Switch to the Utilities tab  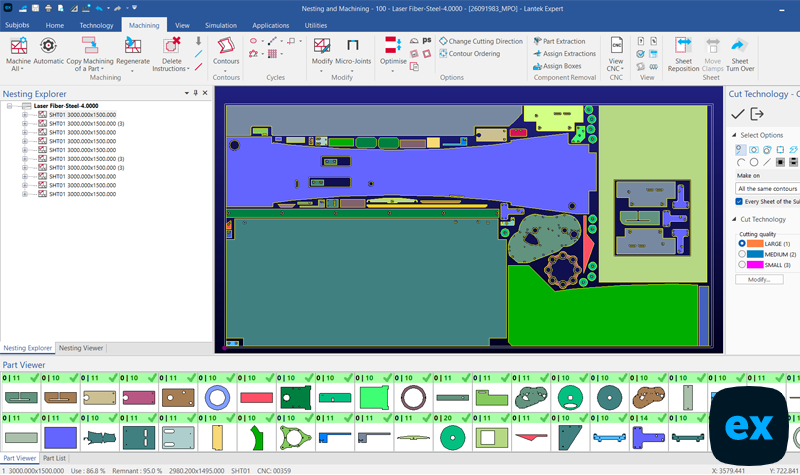click(x=316, y=25)
